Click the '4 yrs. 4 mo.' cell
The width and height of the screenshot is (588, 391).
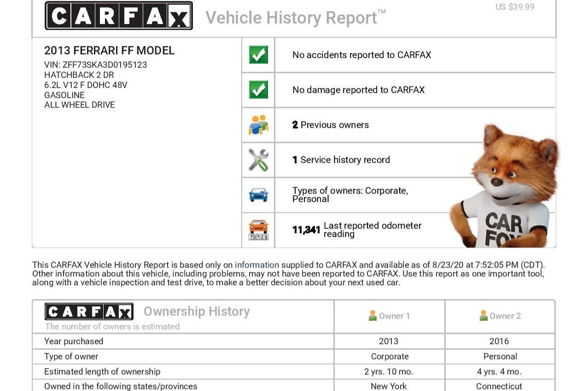pos(499,372)
